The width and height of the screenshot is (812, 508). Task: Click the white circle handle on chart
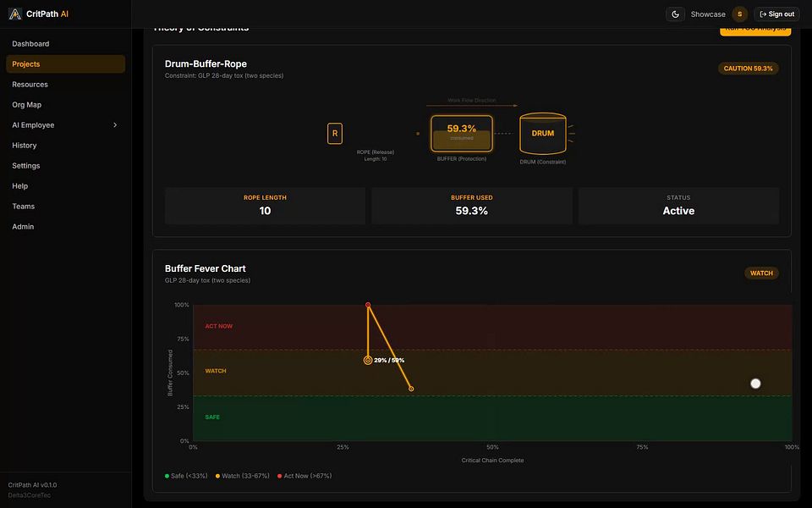tap(755, 384)
